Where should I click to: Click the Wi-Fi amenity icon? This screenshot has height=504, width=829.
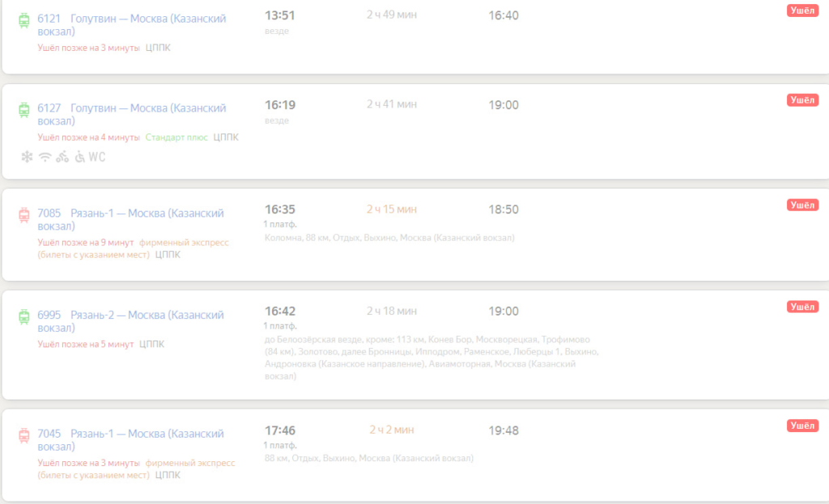[45, 157]
